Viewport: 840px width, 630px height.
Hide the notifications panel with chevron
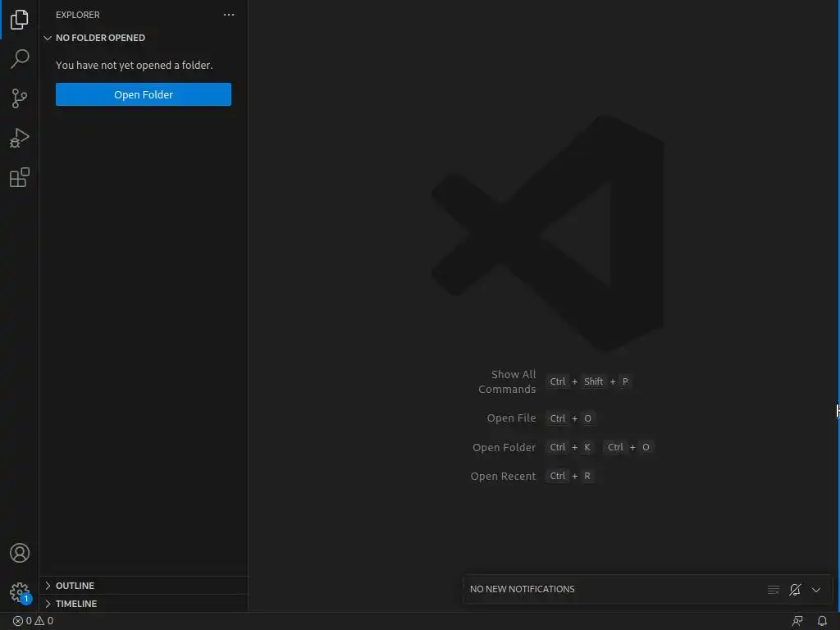point(816,590)
